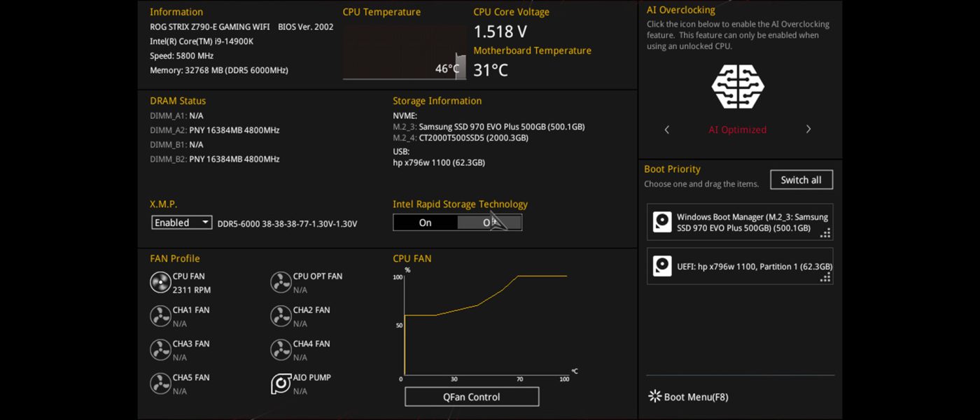The height and width of the screenshot is (420, 980).
Task: Open QFan Control
Action: [x=472, y=397]
